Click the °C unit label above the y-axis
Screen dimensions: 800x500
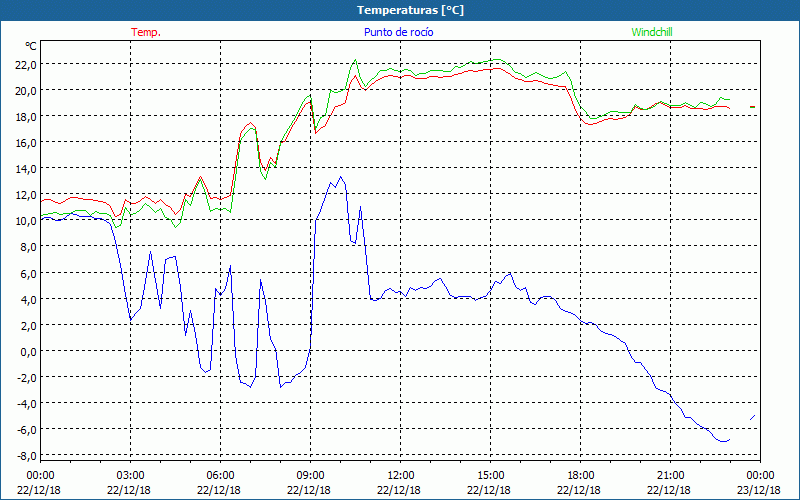tap(31, 46)
